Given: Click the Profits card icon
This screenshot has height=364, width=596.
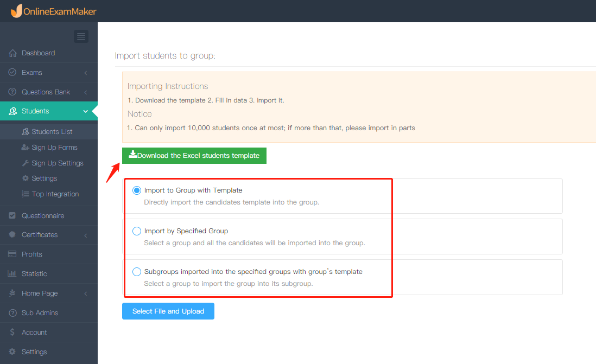Looking at the screenshot, I should pos(12,254).
